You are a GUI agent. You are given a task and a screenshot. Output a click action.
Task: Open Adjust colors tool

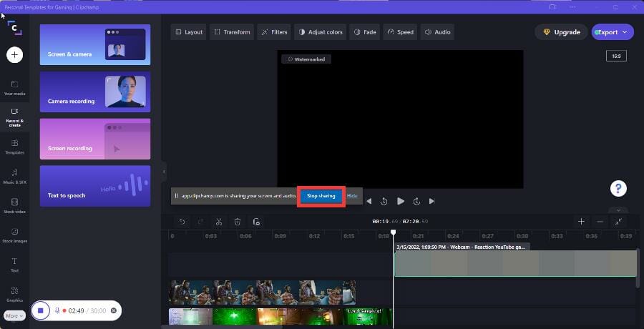(321, 32)
